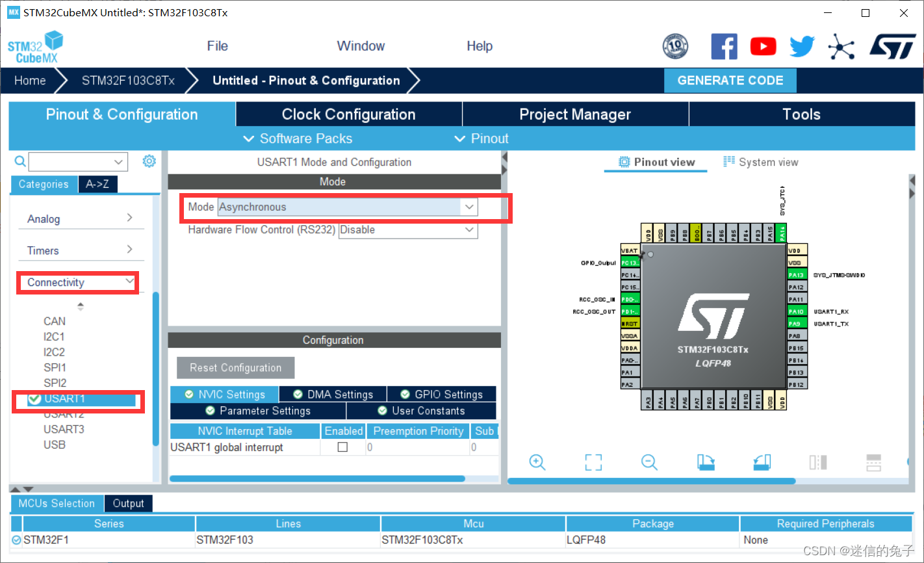Switch to the Tools tab
Viewport: 924px width, 563px height.
802,114
